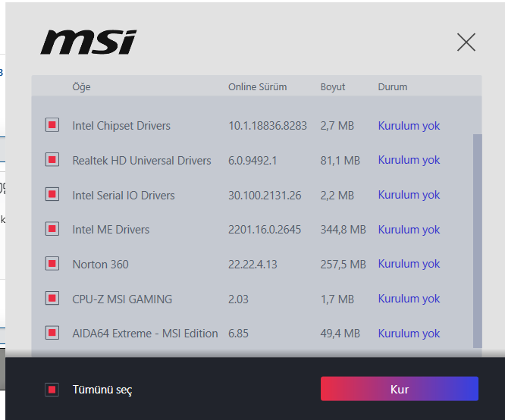Click version 2201.16.0.2645
Image resolution: width=505 pixels, height=420 pixels.
[265, 230]
